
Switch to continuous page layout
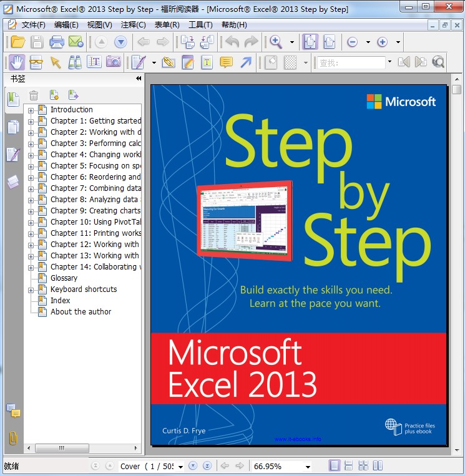(349, 465)
